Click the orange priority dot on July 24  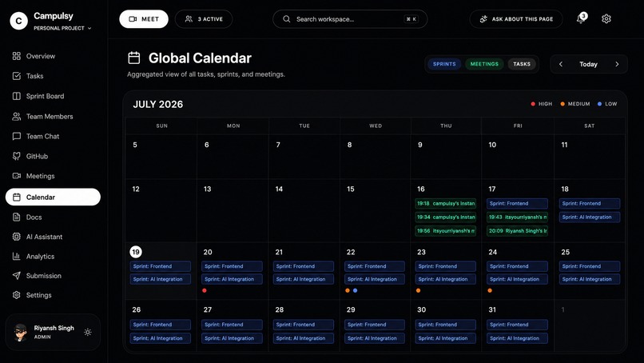tap(490, 291)
